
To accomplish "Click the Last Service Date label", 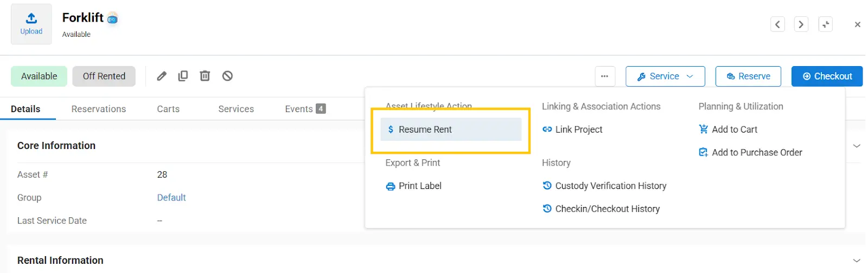I will click(52, 221).
